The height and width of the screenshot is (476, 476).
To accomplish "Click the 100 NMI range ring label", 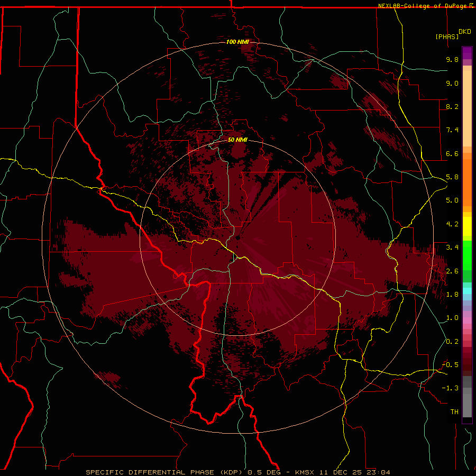I will tap(237, 42).
